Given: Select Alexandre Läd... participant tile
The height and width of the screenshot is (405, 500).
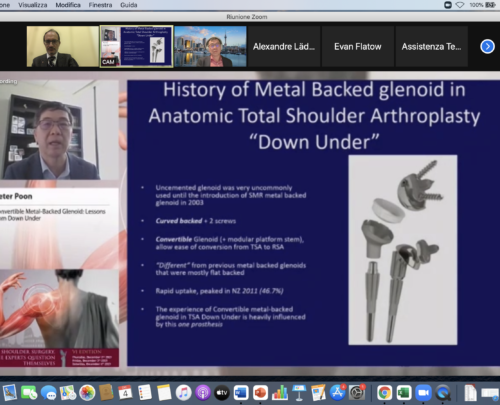Looking at the screenshot, I should (284, 47).
